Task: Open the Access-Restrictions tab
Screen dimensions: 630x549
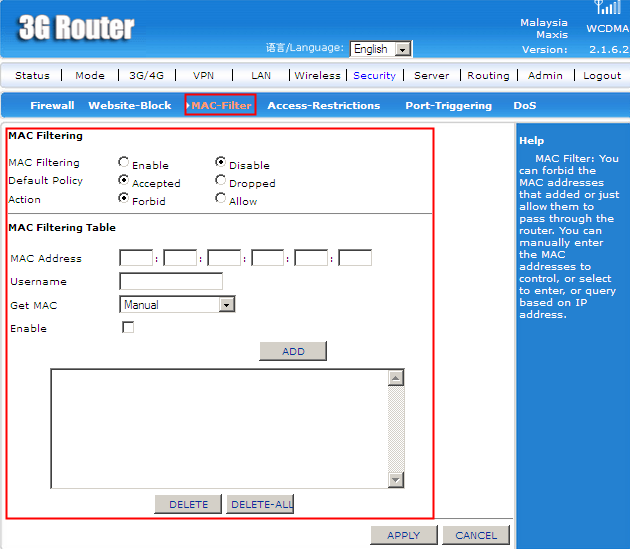Action: [324, 105]
